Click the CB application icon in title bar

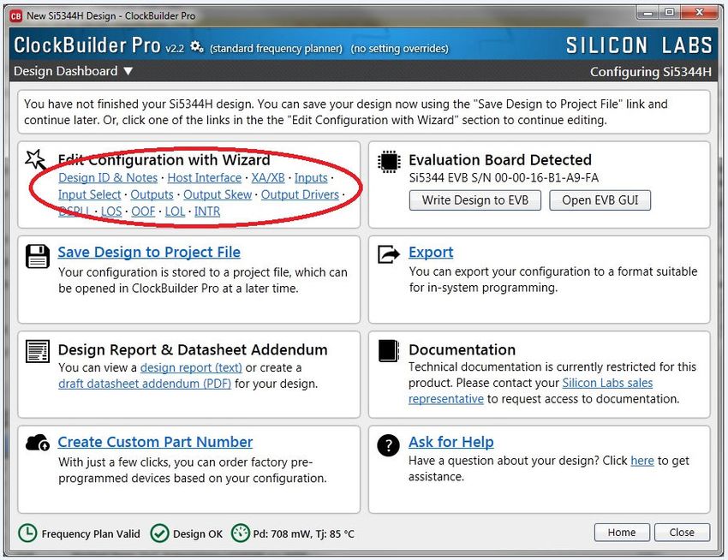15,16
